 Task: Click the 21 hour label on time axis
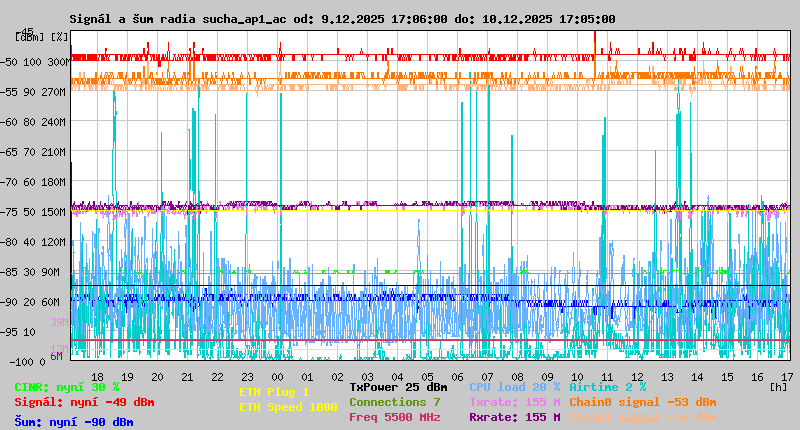point(188,376)
